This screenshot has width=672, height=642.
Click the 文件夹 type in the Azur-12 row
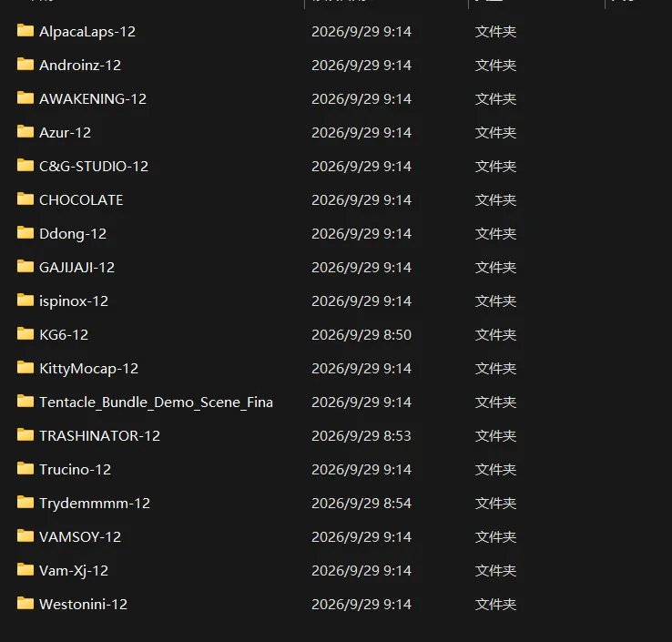point(495,132)
